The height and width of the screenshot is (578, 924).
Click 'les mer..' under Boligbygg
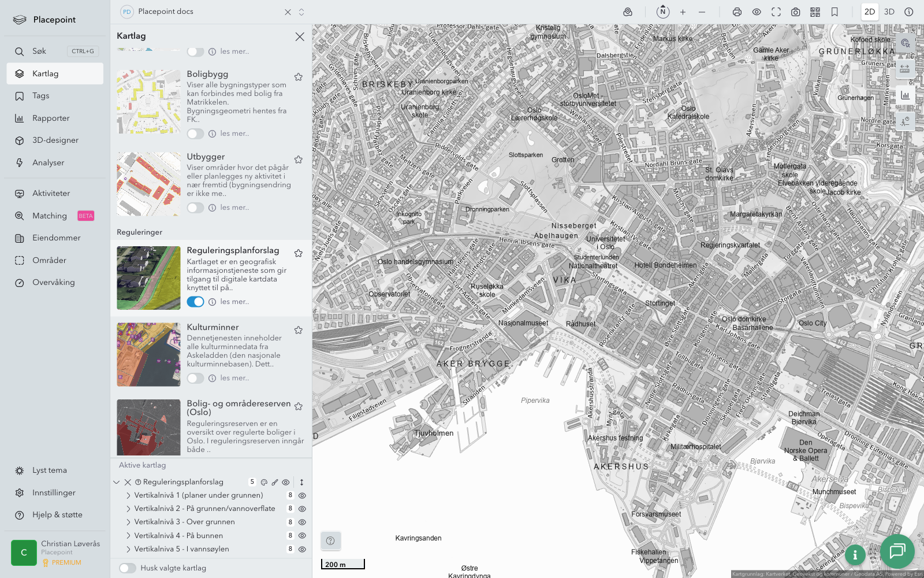[234, 134]
